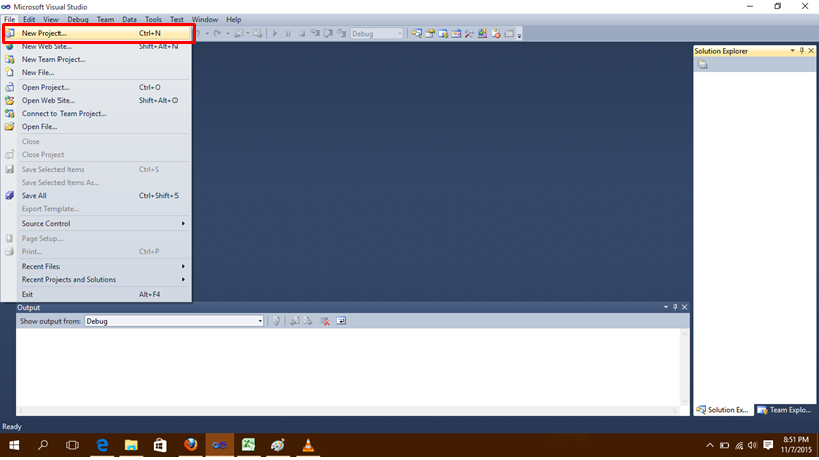Open the View menu

tap(51, 19)
